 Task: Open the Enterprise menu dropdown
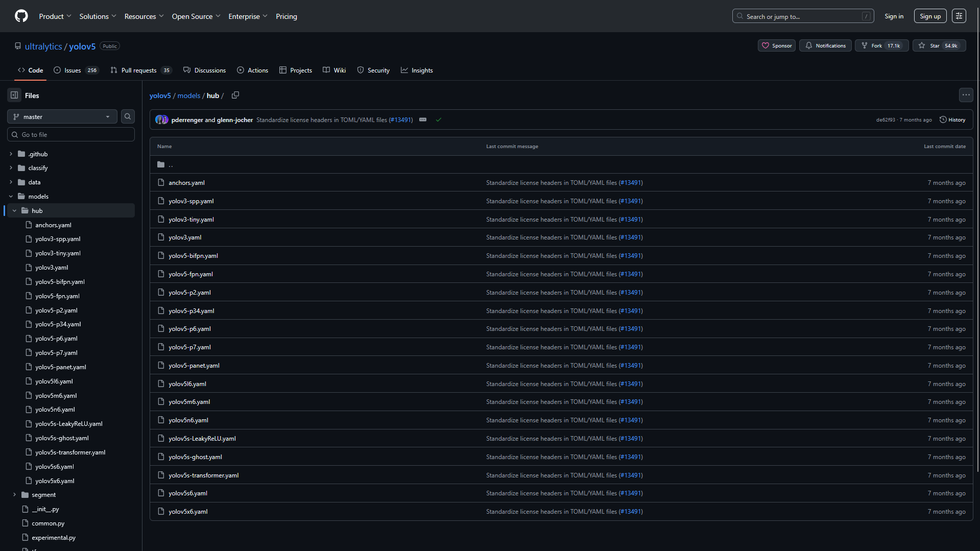pos(248,16)
